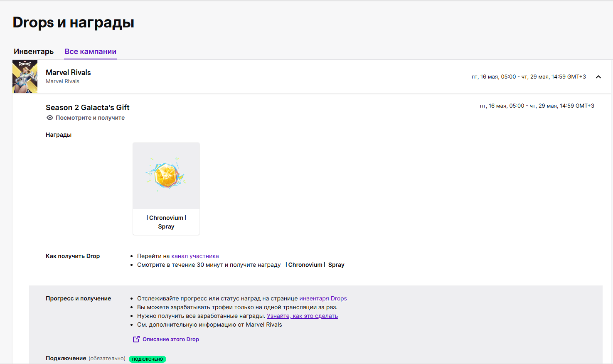This screenshot has width=613, height=364.
Task: Click the date range beside Season 2 heading
Action: (x=537, y=106)
